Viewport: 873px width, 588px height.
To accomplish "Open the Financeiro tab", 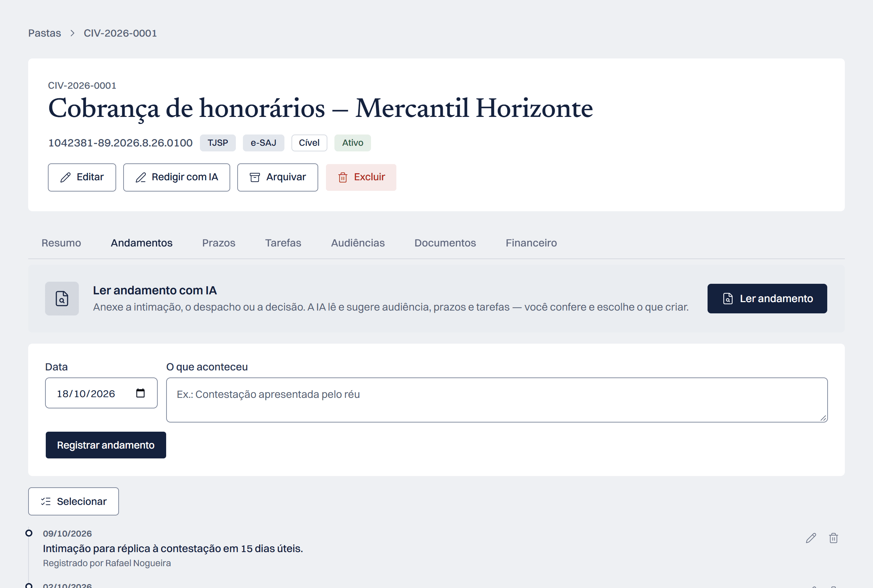I will coord(531,243).
